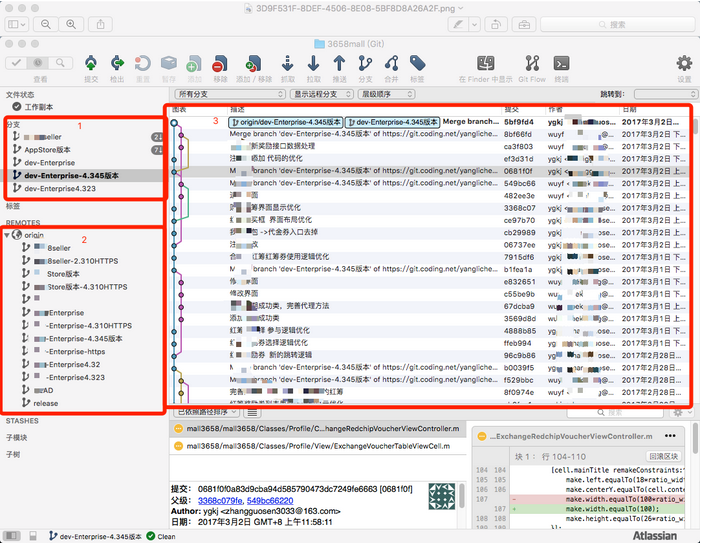Select the dev-Enterprise4.323 local branch
The image size is (702, 550).
61,188
